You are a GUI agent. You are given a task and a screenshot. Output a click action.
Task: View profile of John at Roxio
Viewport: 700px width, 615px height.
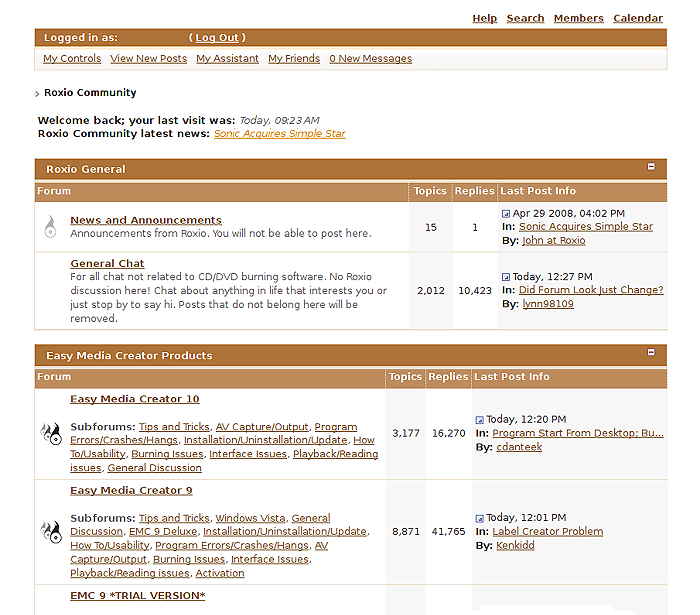554,240
